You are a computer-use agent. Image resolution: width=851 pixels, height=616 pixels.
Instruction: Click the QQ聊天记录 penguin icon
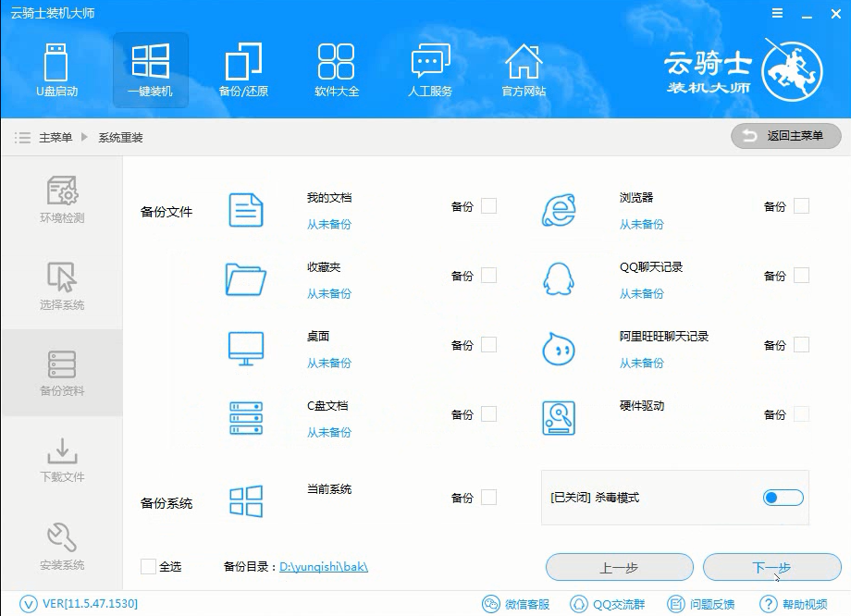pos(559,277)
